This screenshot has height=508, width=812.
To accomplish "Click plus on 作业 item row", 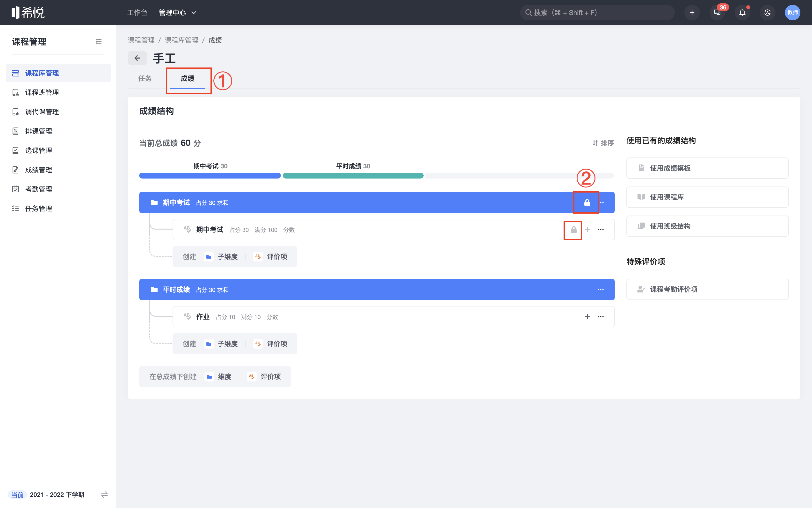I will point(587,317).
